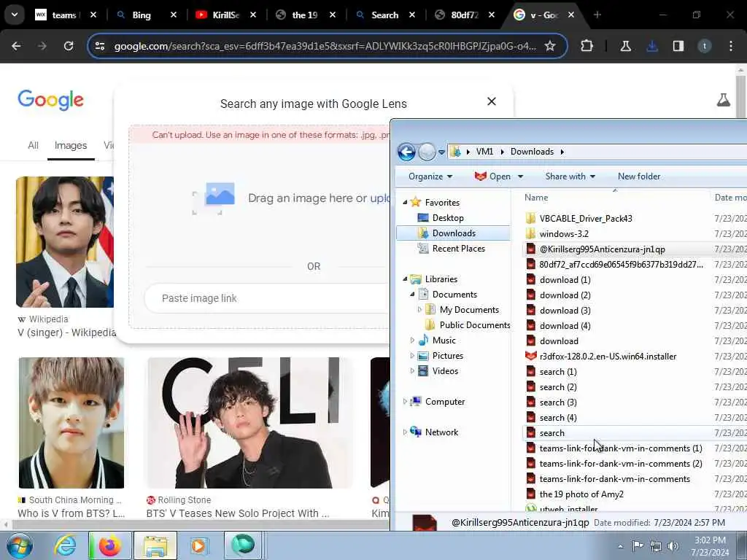Switch to the KirillSe YouTube tab

click(x=226, y=15)
